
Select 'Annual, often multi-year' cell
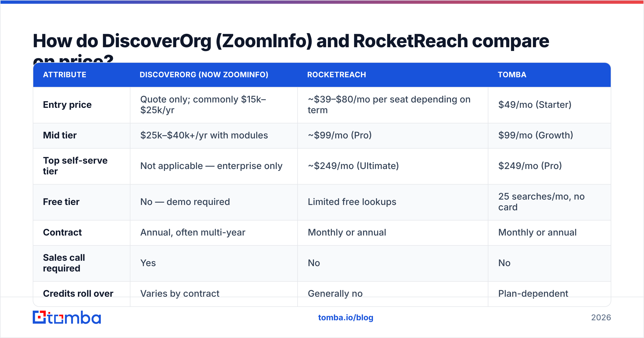[214, 233]
